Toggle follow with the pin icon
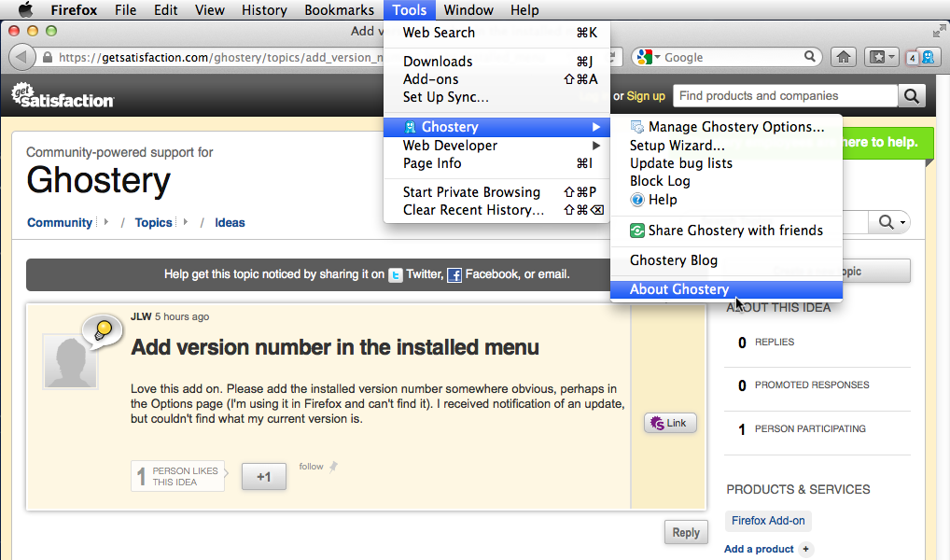Screen dimensions: 950x560 (333, 467)
